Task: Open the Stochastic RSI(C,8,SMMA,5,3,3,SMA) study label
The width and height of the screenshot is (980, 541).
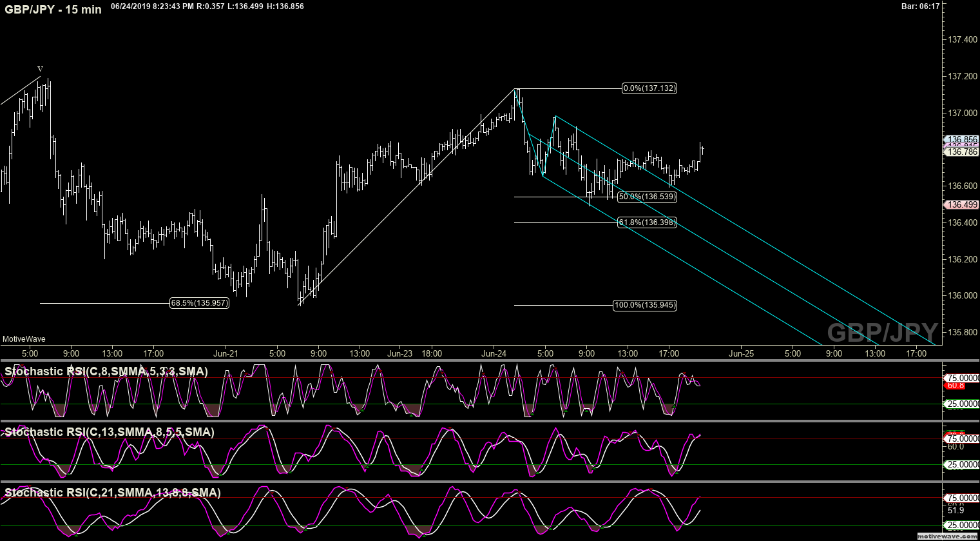Action: [x=106, y=371]
